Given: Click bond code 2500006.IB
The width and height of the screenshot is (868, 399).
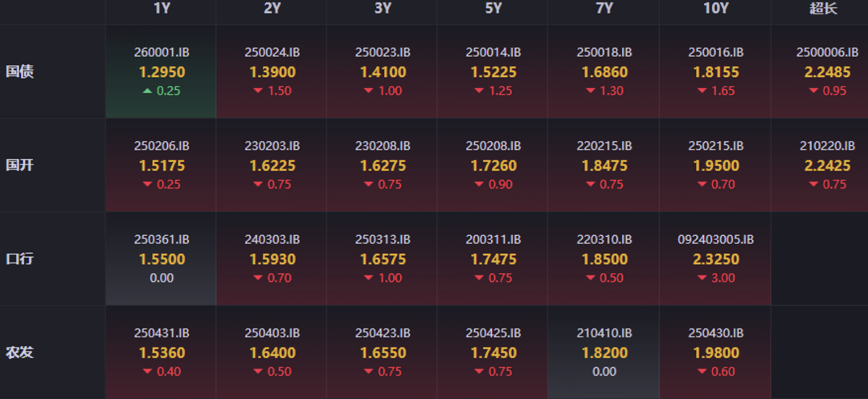Looking at the screenshot, I should 823,52.
